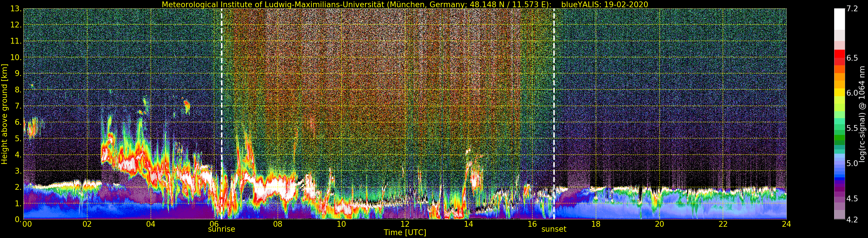The height and width of the screenshot is (238, 868).
Task: Click the 14 tick on the time axis
Action: pyautogui.click(x=468, y=224)
